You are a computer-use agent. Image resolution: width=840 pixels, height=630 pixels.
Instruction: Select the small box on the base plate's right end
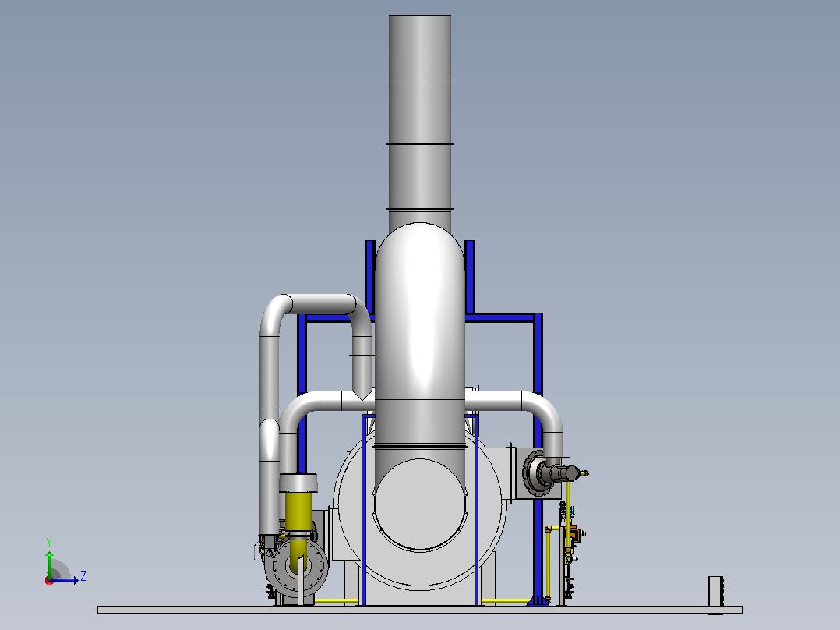pyautogui.click(x=715, y=591)
